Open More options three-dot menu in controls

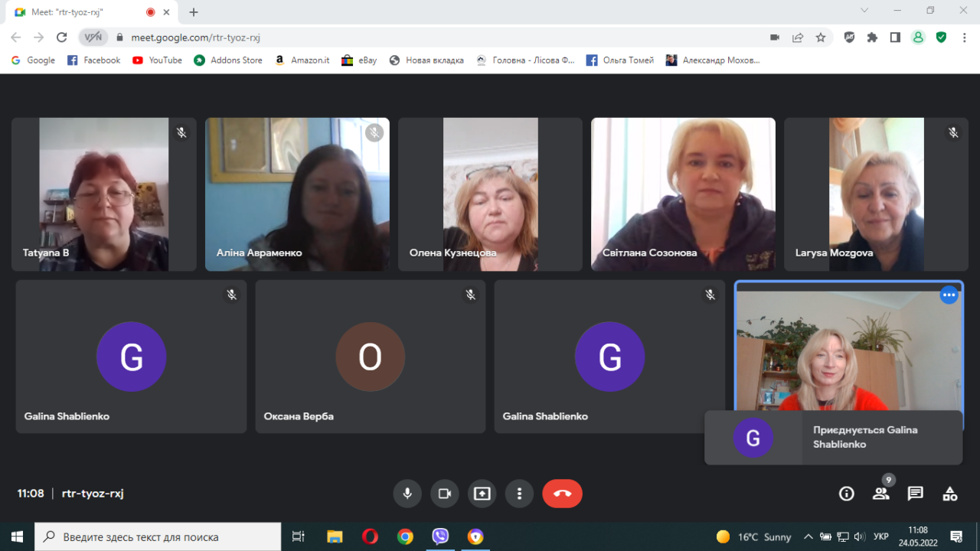(519, 494)
